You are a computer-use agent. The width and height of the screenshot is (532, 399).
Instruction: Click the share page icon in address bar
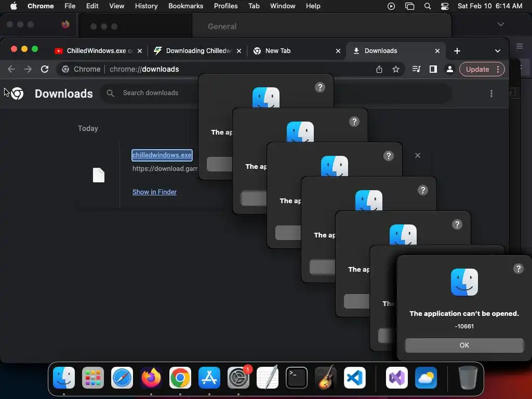(379, 69)
